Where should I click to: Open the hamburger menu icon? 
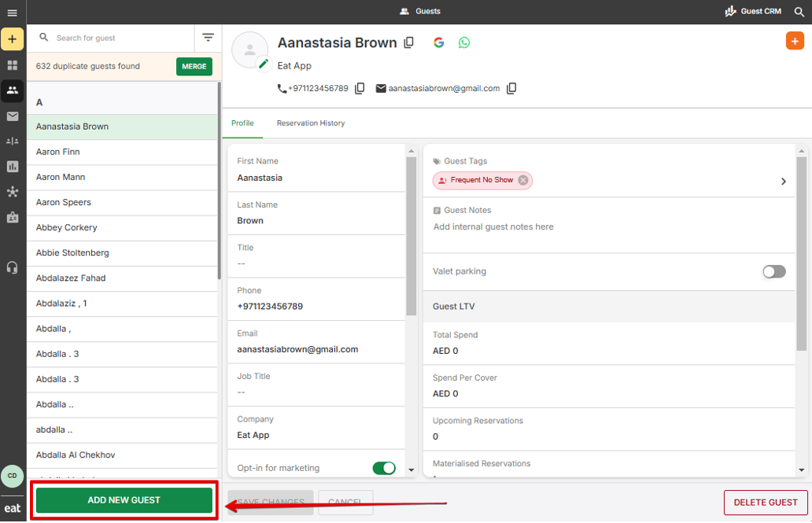pos(13,13)
